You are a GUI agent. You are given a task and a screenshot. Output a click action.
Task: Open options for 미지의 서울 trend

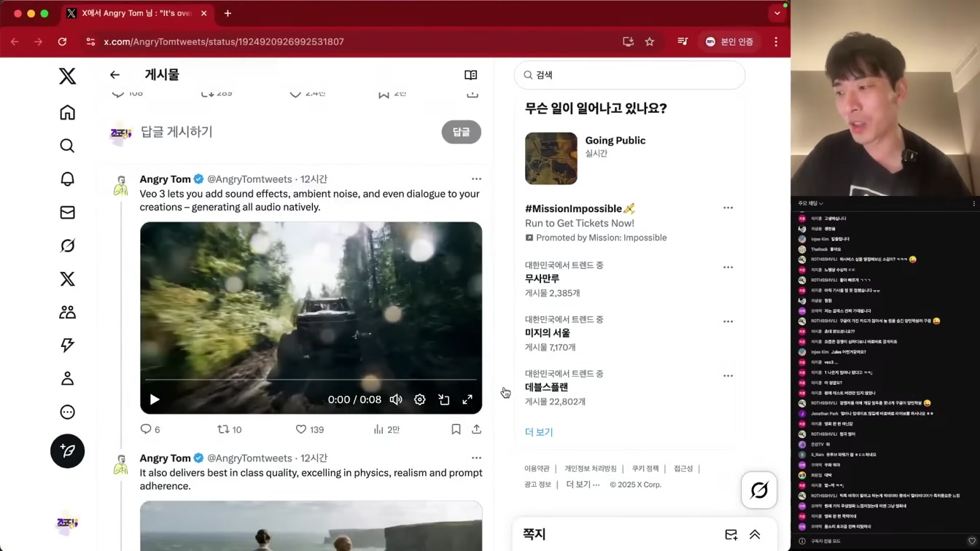tap(728, 321)
